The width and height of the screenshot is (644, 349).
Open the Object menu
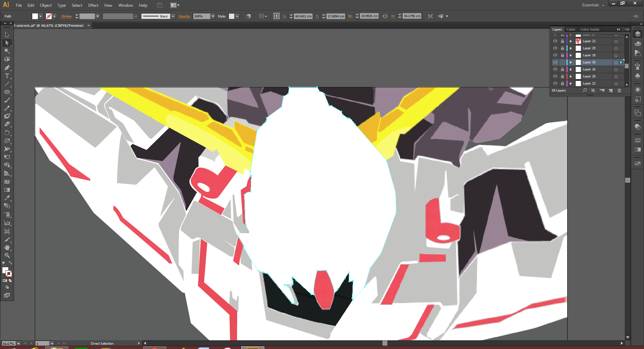45,5
